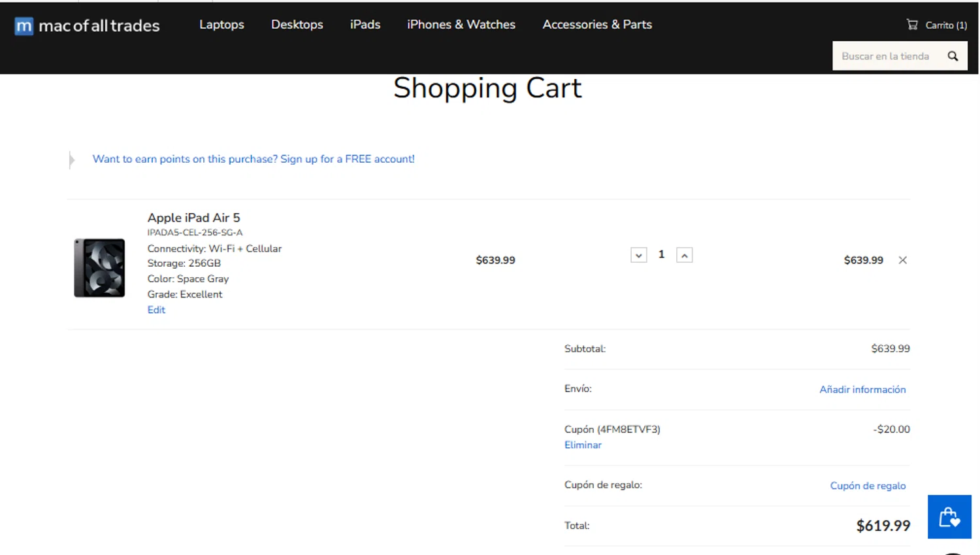Open the Laptops menu
This screenshot has width=980, height=555.
pyautogui.click(x=221, y=25)
